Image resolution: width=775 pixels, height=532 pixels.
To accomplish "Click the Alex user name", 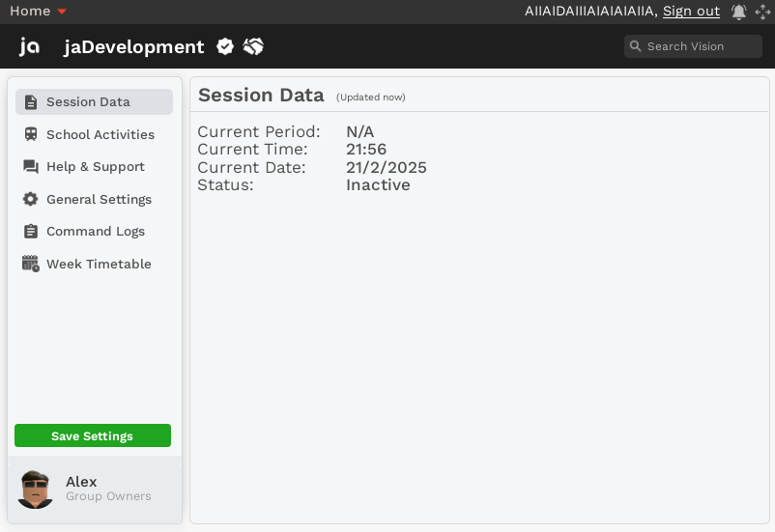I will [81, 482].
